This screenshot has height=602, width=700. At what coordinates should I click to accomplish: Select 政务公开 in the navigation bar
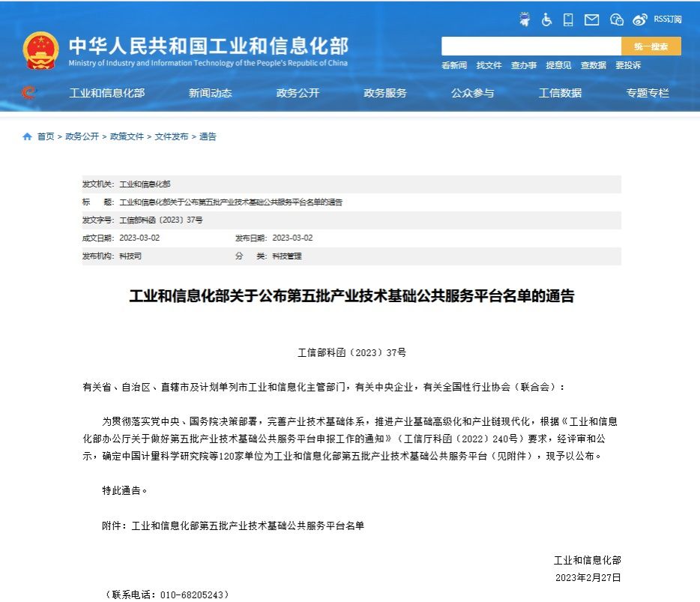tap(298, 93)
